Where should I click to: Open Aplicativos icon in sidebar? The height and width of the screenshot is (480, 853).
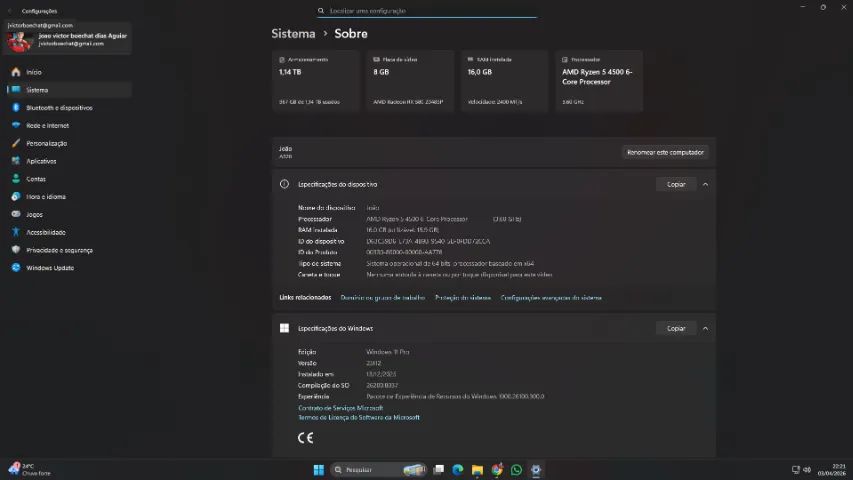[16, 161]
